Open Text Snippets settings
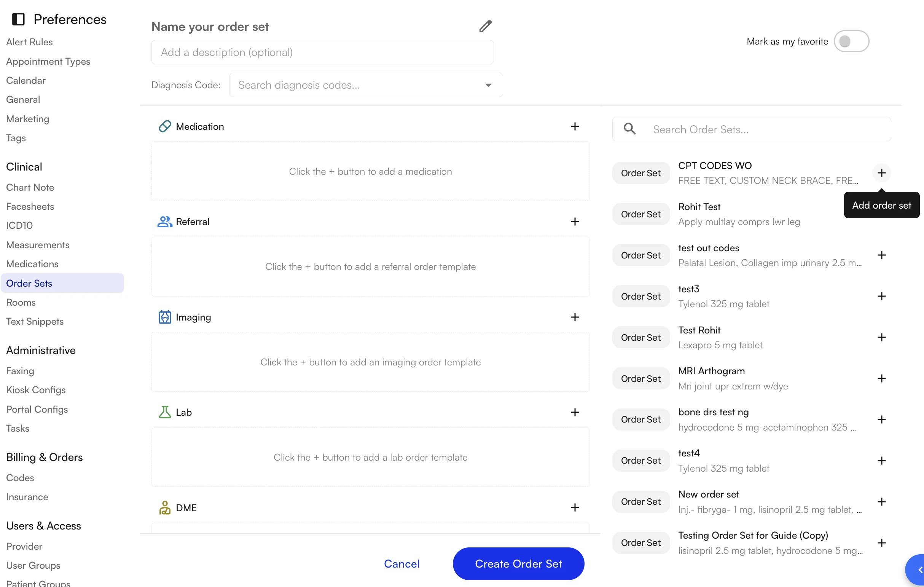 (x=35, y=321)
